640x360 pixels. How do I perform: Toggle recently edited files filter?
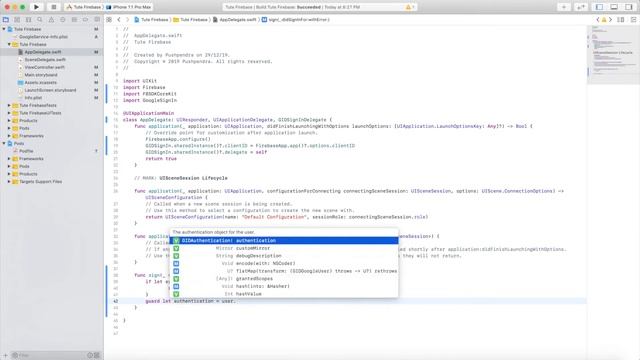(x=90, y=356)
